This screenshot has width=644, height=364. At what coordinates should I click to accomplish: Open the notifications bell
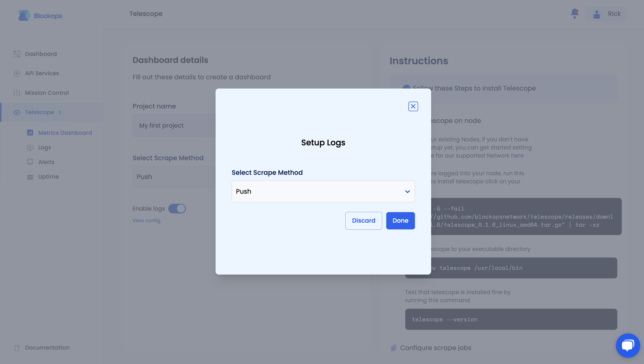574,13
